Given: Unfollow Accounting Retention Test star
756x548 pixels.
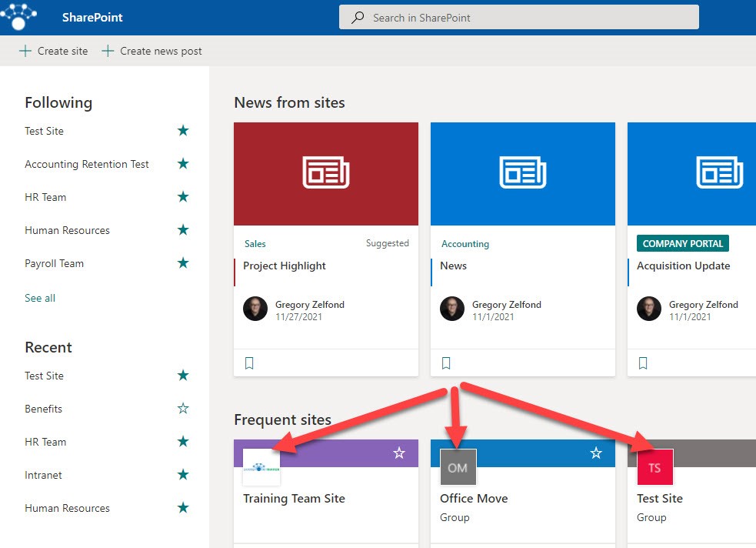Looking at the screenshot, I should (183, 163).
